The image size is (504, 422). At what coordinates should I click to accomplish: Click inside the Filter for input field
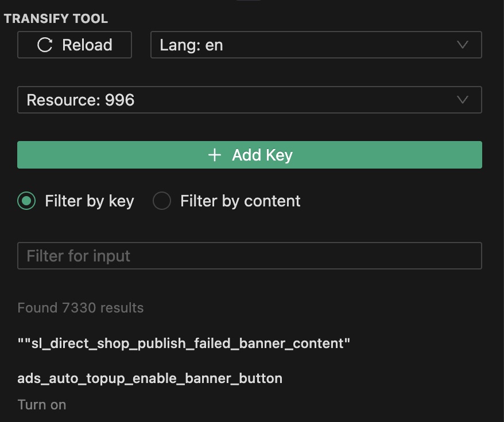(250, 256)
